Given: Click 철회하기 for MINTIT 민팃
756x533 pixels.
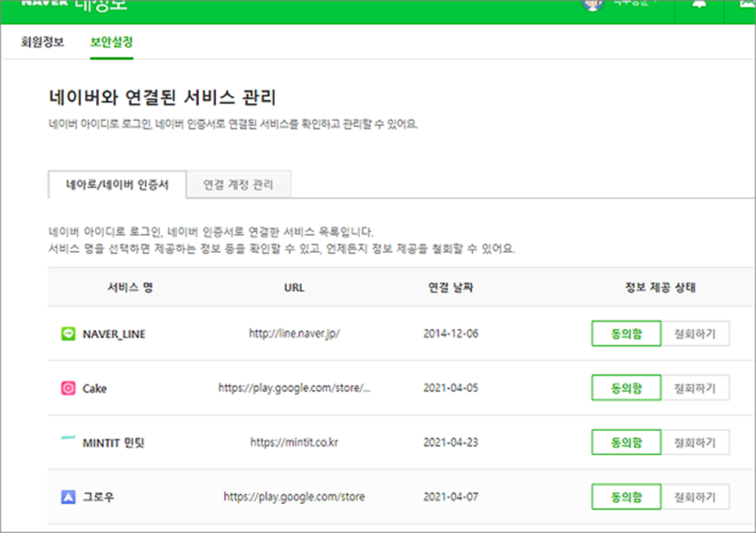Looking at the screenshot, I should click(695, 442).
